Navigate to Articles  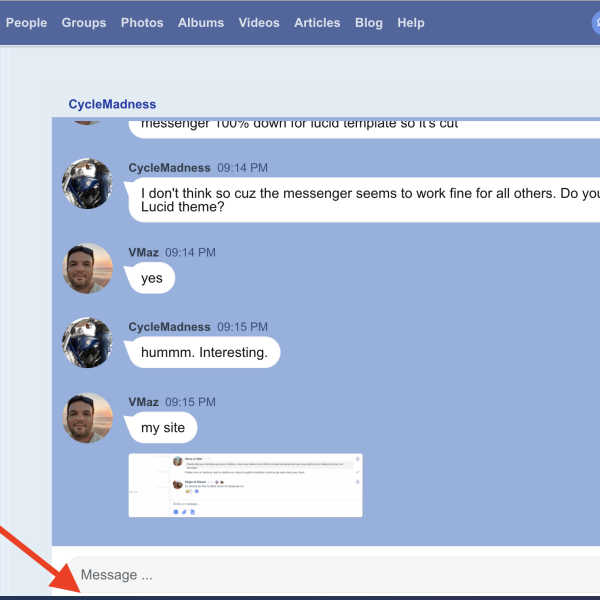317,22
